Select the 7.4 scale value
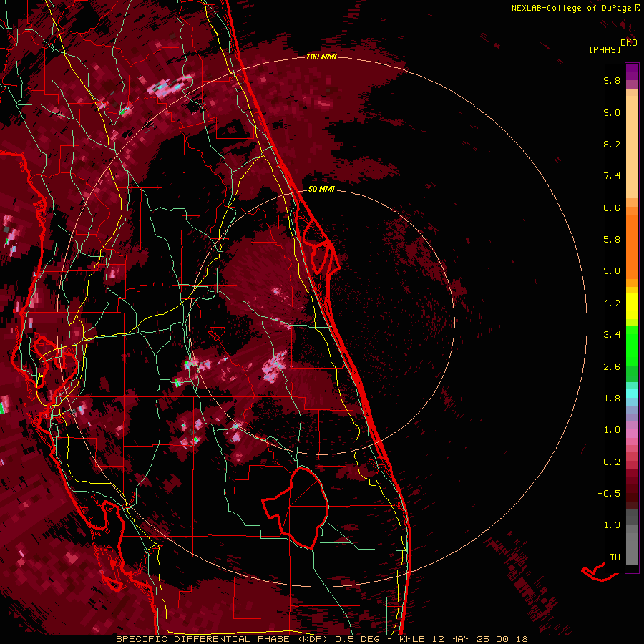Image resolution: width=644 pixels, height=644 pixels. [612, 176]
